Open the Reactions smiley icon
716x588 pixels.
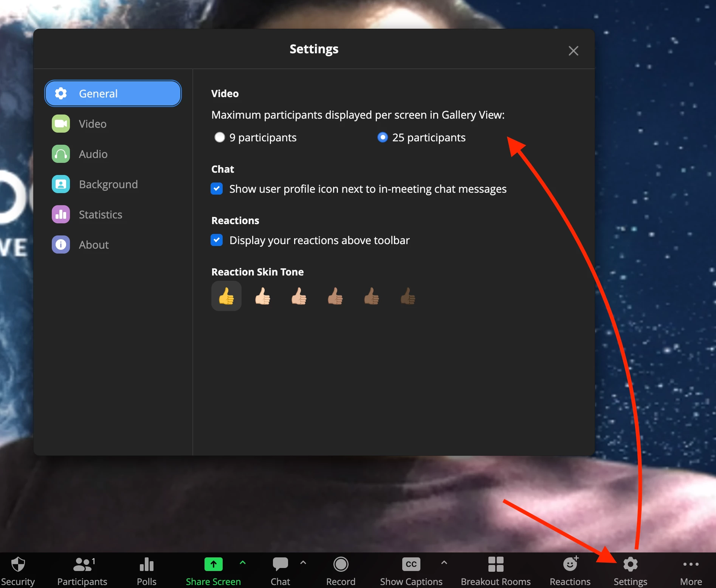click(x=570, y=564)
